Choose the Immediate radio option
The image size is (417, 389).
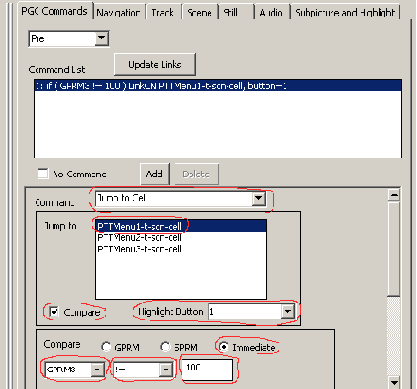pyautogui.click(x=224, y=347)
